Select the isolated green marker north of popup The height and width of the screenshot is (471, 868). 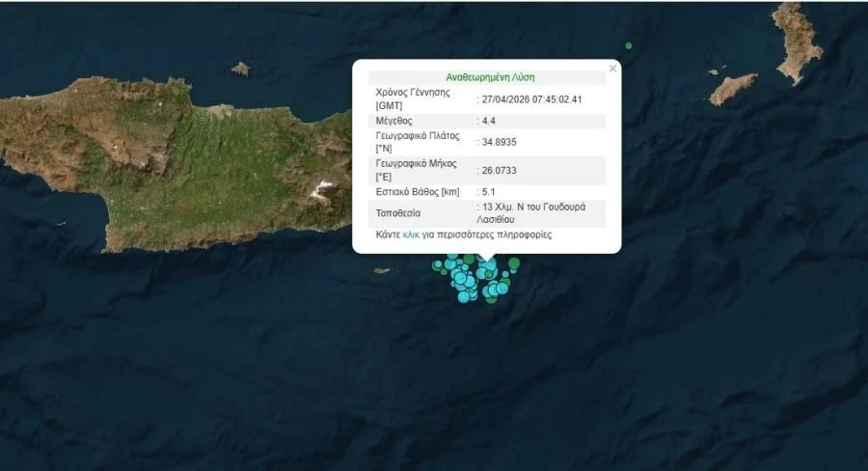tap(629, 45)
